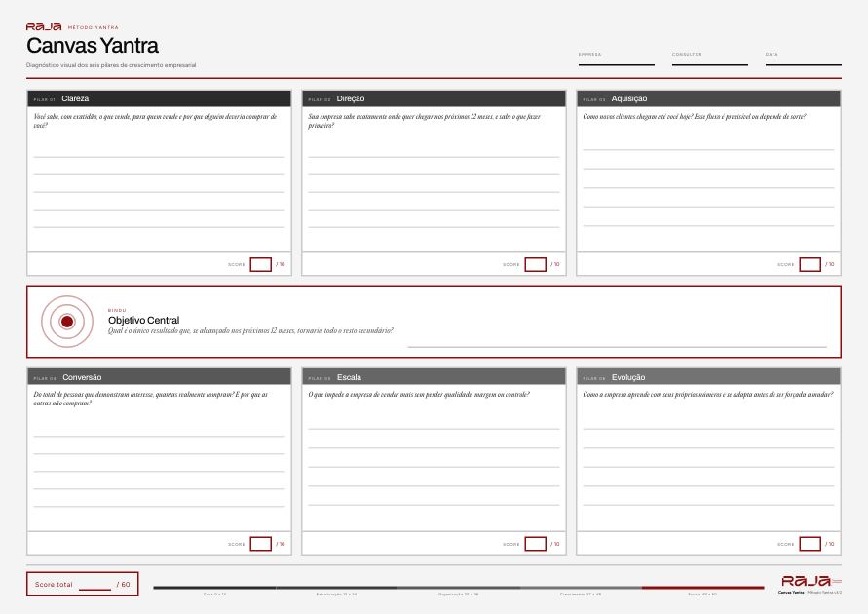The height and width of the screenshot is (614, 868).
Task: Click the Conversão pillar header
Action: [x=159, y=377]
